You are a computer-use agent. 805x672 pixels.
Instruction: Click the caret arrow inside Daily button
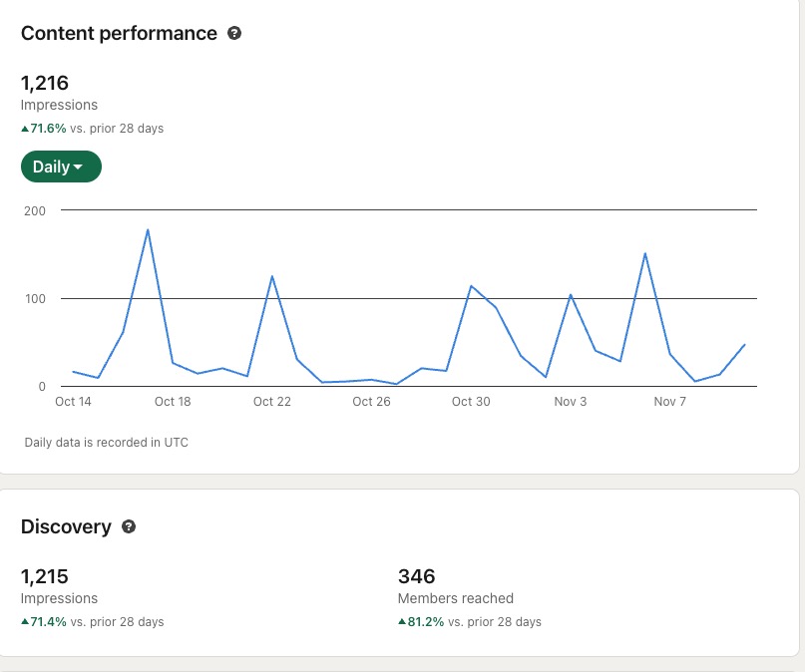coord(78,168)
